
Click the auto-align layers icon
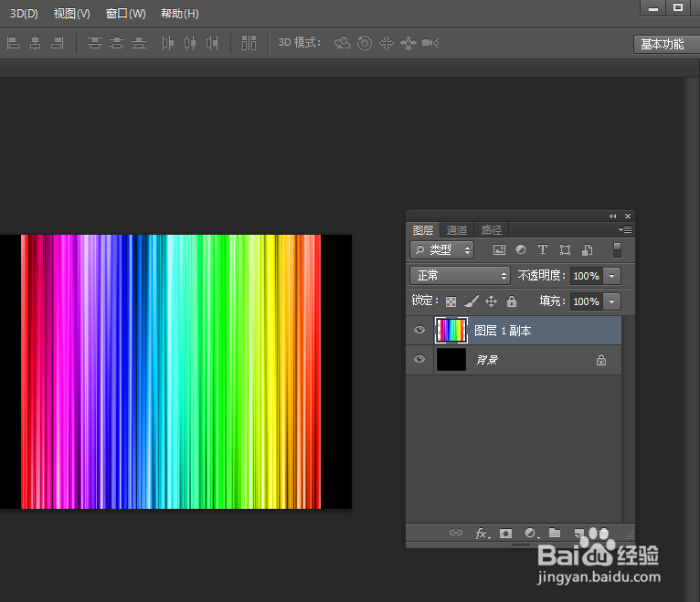tap(249, 43)
